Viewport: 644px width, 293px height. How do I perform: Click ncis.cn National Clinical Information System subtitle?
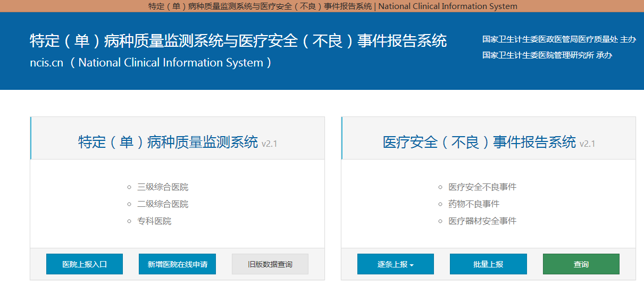click(x=151, y=63)
